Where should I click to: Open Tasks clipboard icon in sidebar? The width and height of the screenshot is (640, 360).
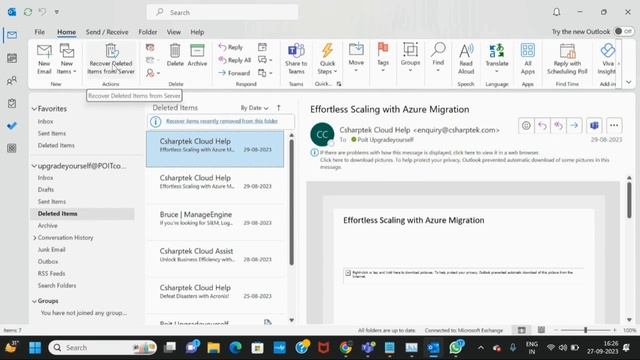pyautogui.click(x=12, y=103)
